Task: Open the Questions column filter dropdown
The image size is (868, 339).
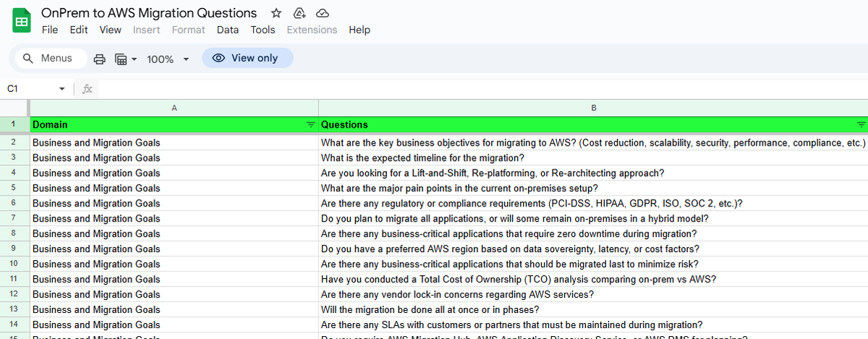Action: coord(861,125)
